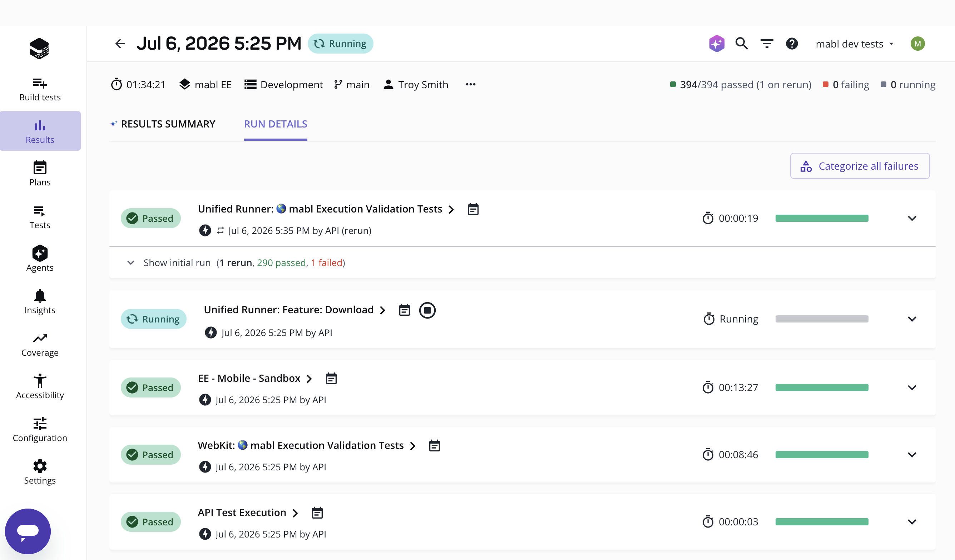This screenshot has height=560, width=955.
Task: Expand the Feature: Download row
Action: [x=912, y=319]
